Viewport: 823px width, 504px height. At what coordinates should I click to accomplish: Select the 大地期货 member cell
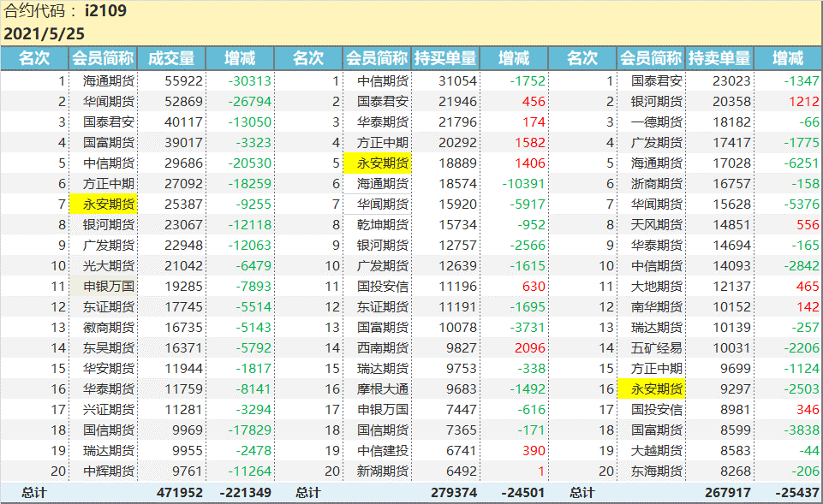657,287
